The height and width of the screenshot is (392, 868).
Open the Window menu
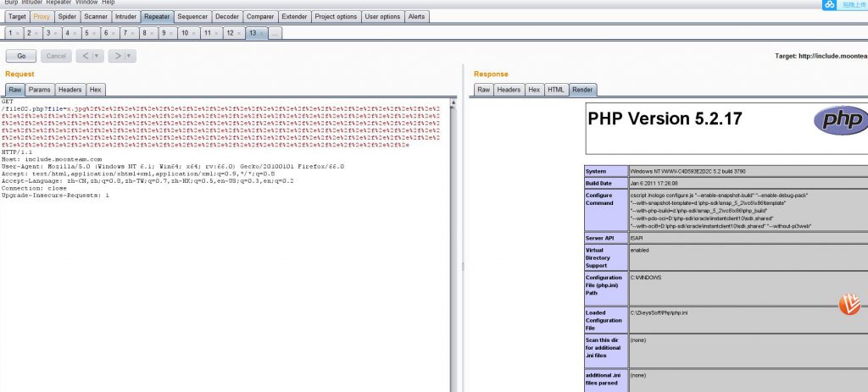point(86,3)
